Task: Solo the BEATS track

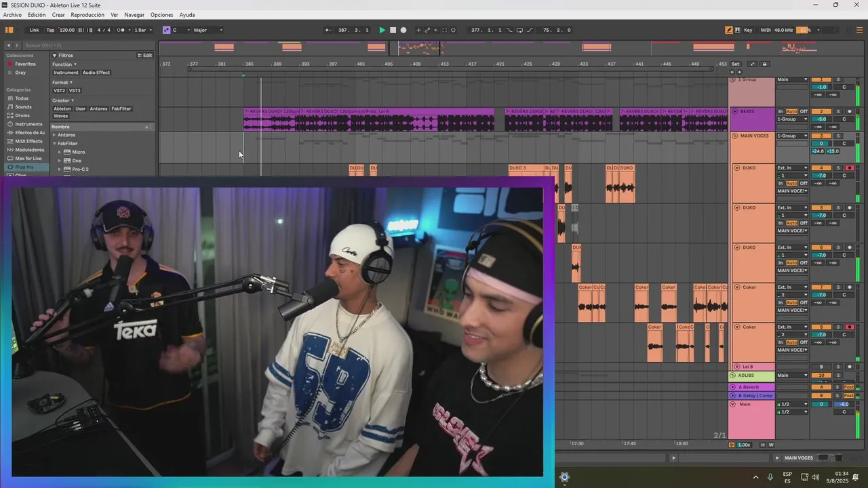Action: click(x=837, y=111)
